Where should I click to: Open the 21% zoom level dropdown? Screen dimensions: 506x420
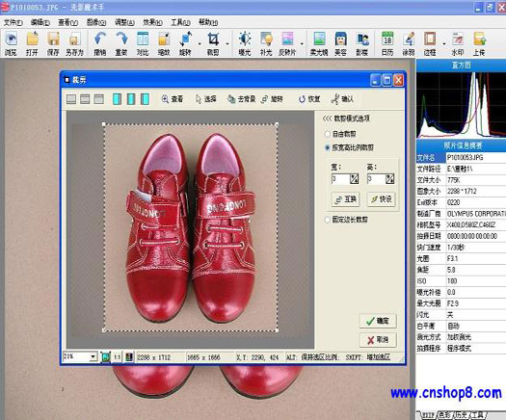point(93,356)
